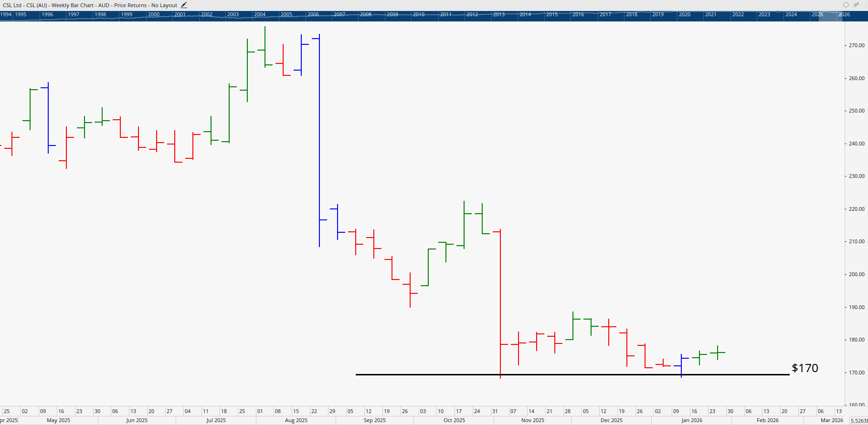Click the chart title text 'CSL Ltd - CSL (AU)'
Screen dimensions: 868x425
[x=25, y=5]
